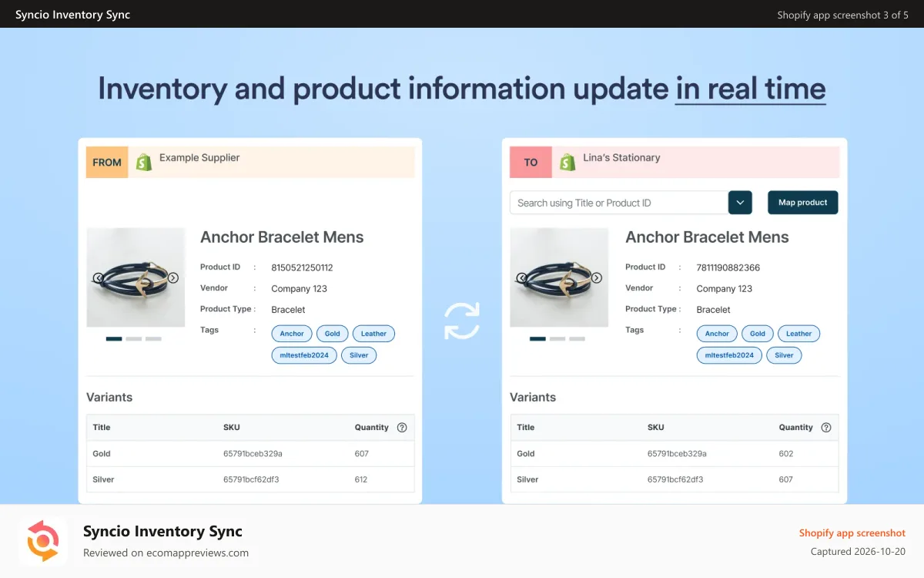This screenshot has height=578, width=924.
Task: Click Leather tag in Example Supplier panel
Action: (x=374, y=334)
